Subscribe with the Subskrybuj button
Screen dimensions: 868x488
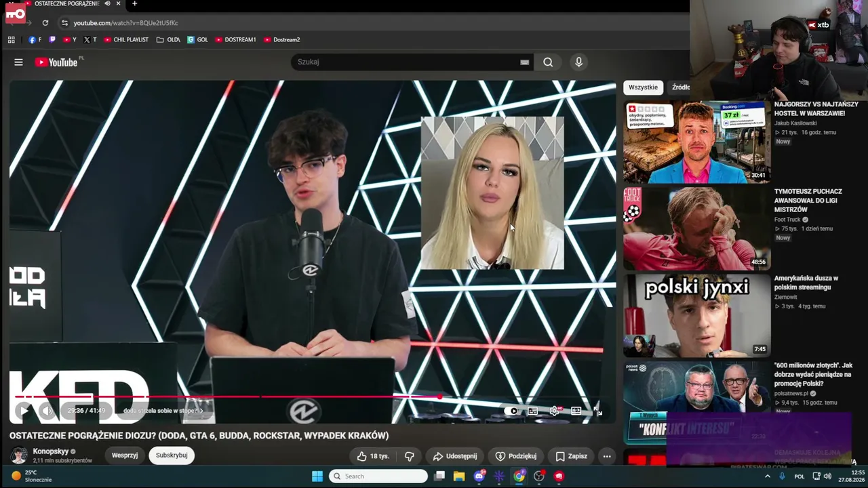click(x=172, y=455)
